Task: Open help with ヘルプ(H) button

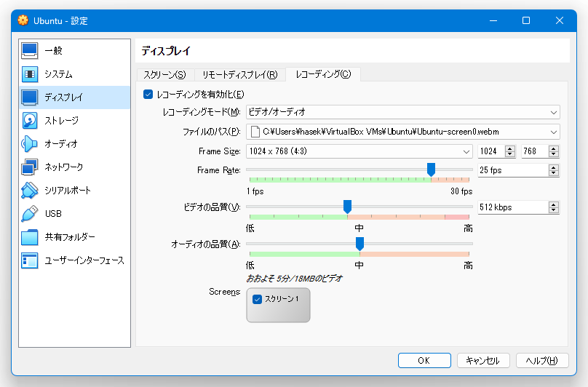Action: coord(542,360)
